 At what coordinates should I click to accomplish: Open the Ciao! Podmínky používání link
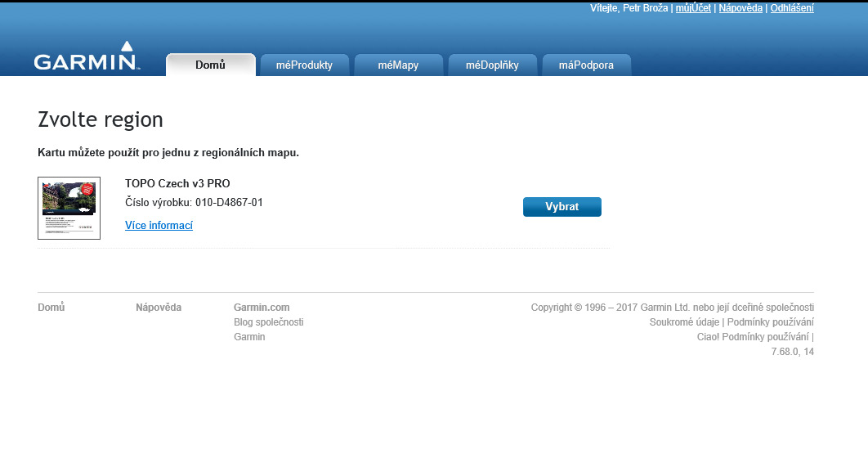coord(753,337)
